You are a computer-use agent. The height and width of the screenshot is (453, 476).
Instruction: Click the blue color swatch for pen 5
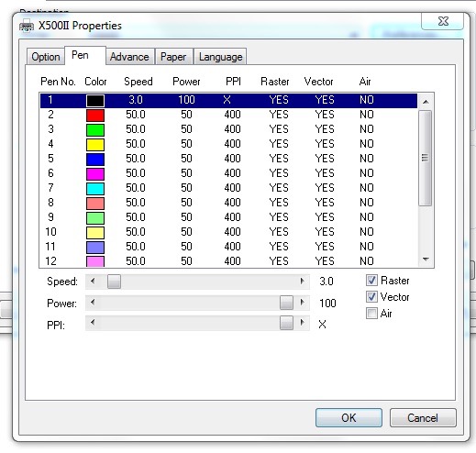pos(95,159)
